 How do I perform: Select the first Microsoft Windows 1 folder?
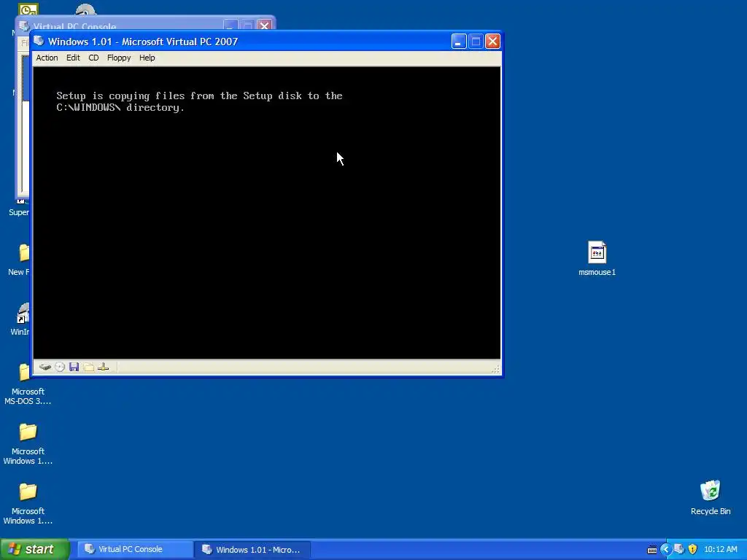(28, 443)
